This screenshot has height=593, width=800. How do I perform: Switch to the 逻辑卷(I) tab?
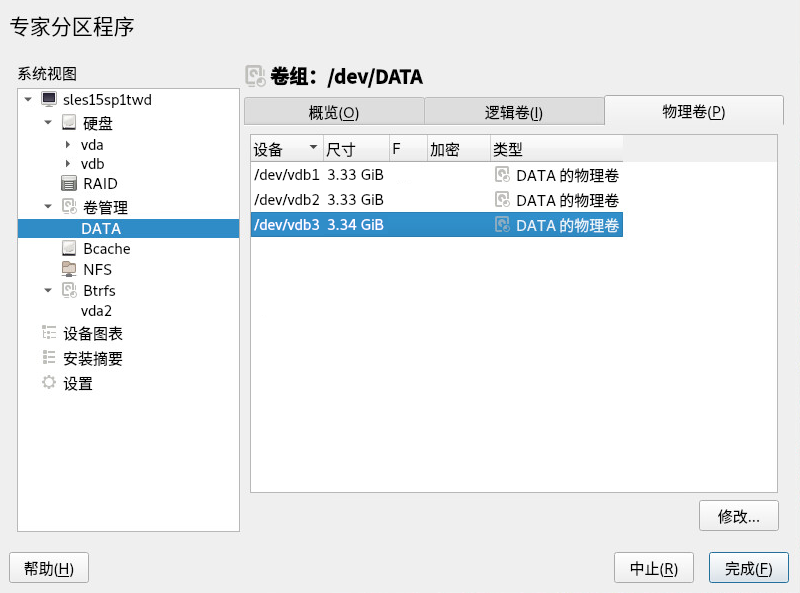coord(513,112)
